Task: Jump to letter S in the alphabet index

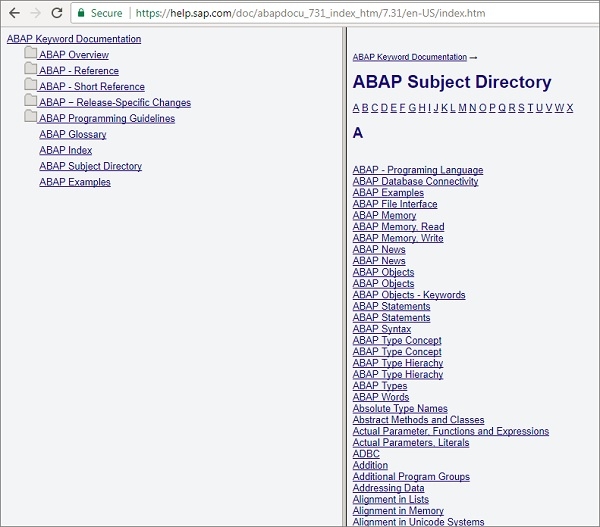Action: point(521,108)
